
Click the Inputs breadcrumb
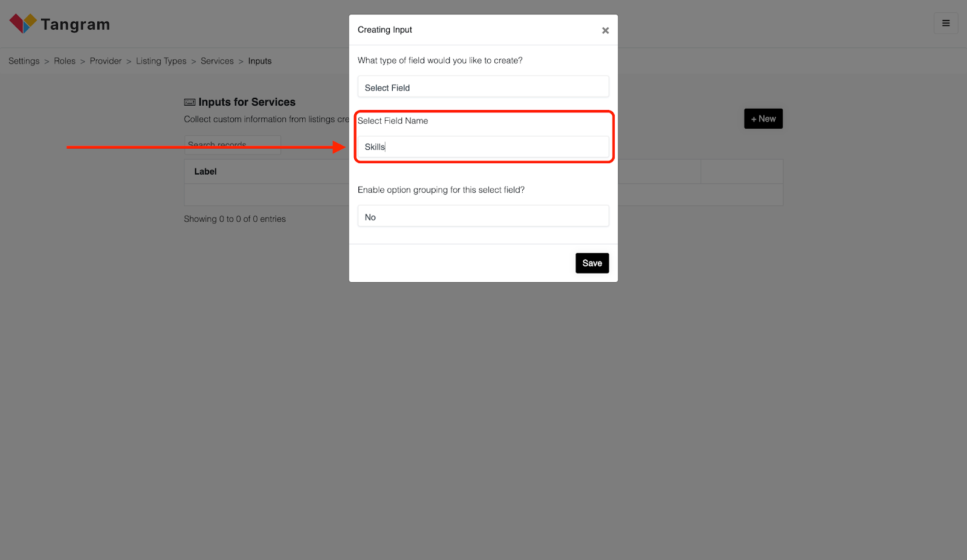pos(260,61)
